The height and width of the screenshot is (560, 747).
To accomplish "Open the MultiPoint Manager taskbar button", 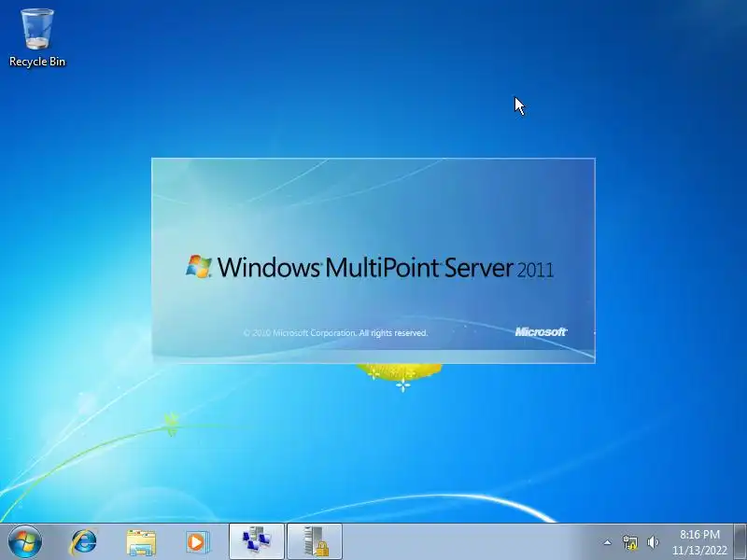I will (257, 541).
